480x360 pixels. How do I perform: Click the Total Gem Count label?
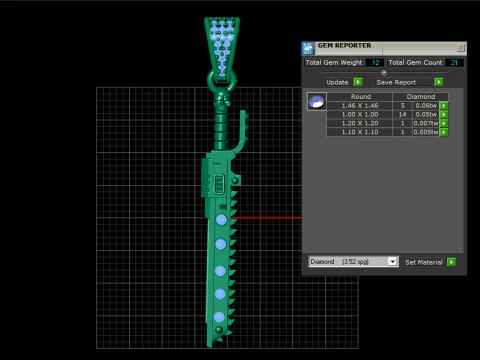point(415,63)
